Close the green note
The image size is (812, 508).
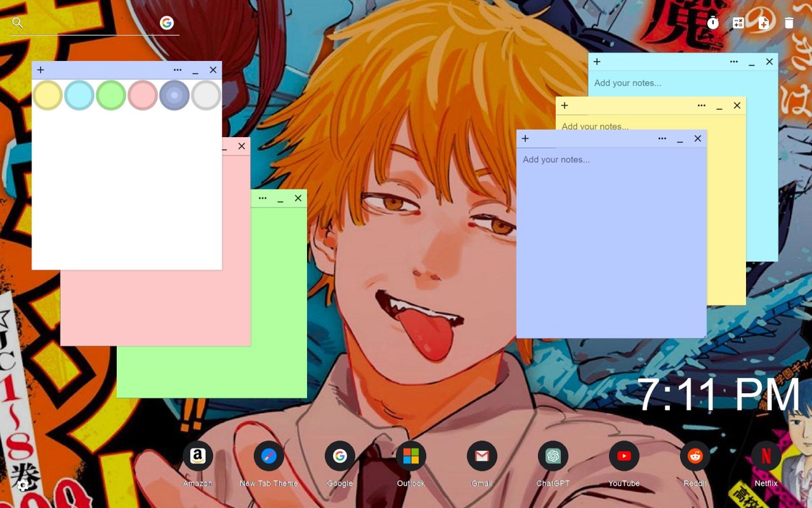click(298, 198)
